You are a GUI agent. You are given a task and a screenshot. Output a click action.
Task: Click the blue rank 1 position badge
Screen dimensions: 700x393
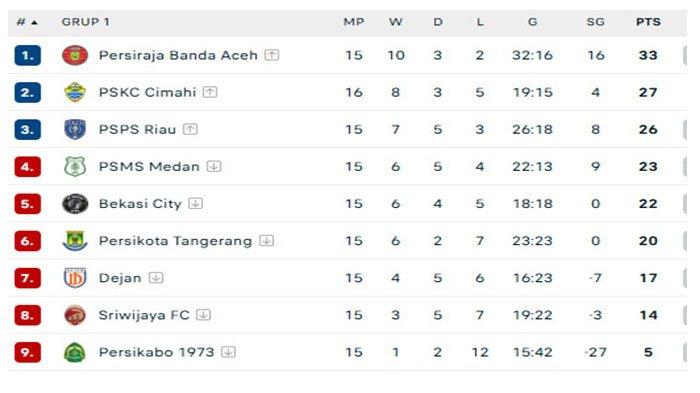pyautogui.click(x=27, y=55)
